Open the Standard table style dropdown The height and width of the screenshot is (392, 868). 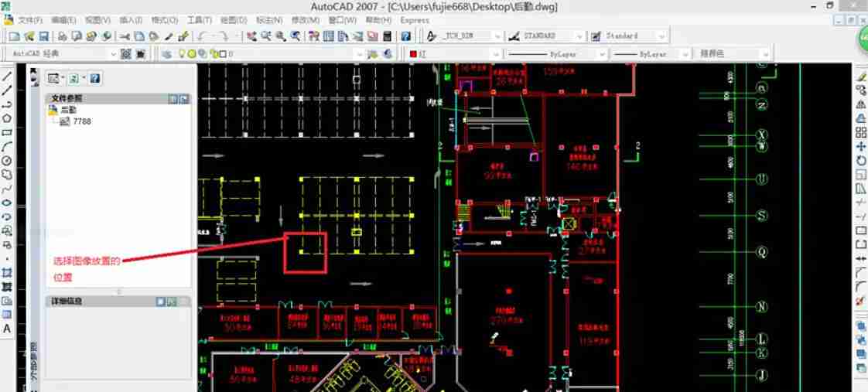[x=661, y=36]
